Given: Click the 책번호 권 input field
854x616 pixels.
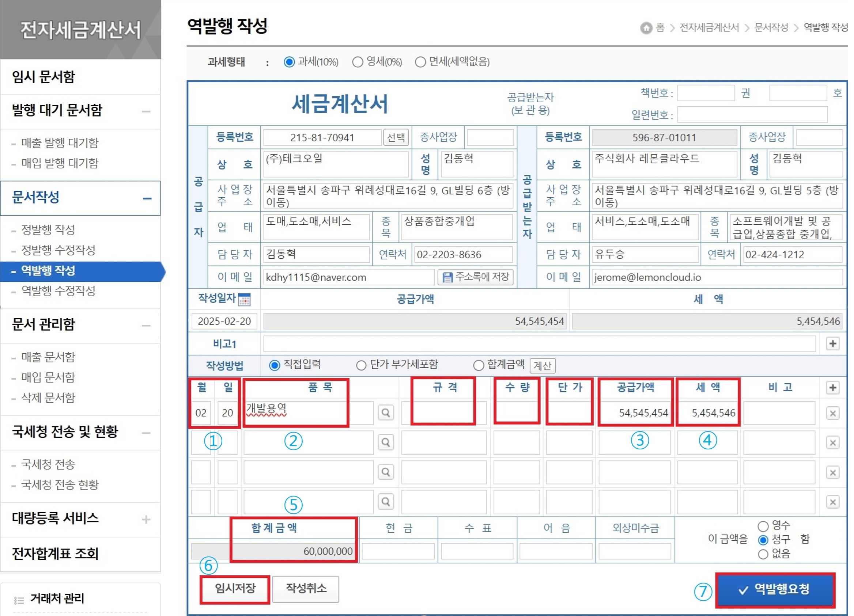Looking at the screenshot, I should 706,93.
